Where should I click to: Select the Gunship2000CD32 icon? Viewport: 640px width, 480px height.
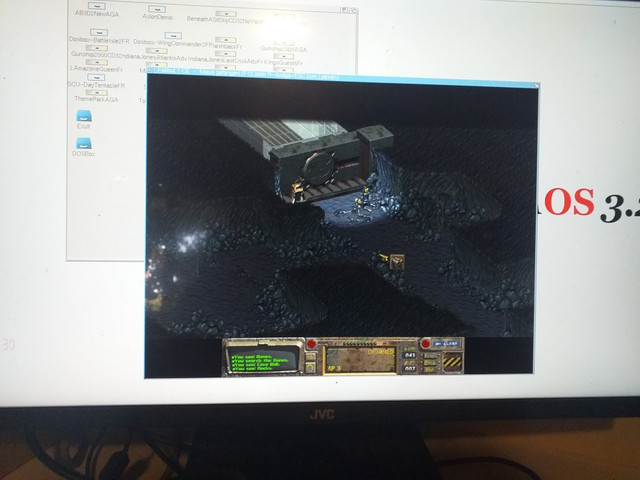coord(97,51)
